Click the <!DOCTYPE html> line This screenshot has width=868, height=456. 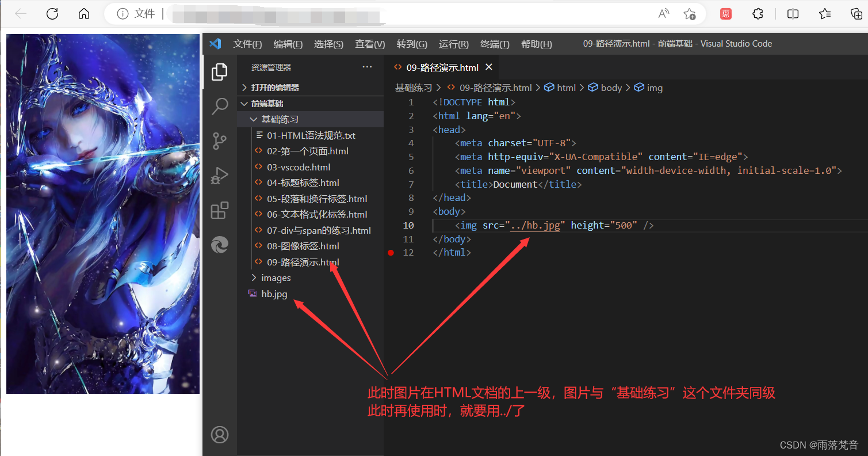474,102
